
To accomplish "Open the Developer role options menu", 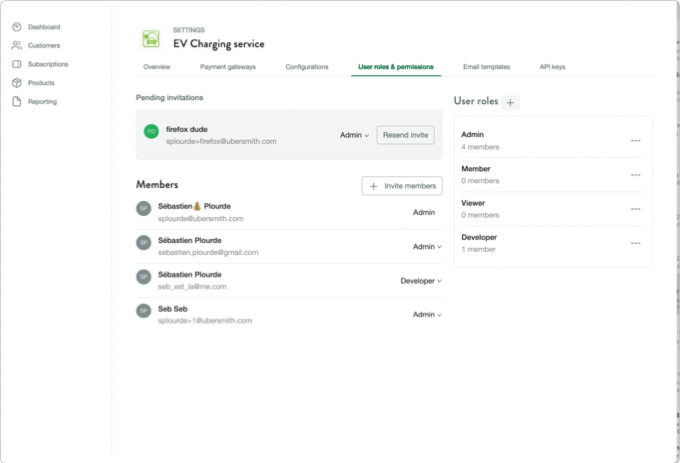I will (635, 243).
